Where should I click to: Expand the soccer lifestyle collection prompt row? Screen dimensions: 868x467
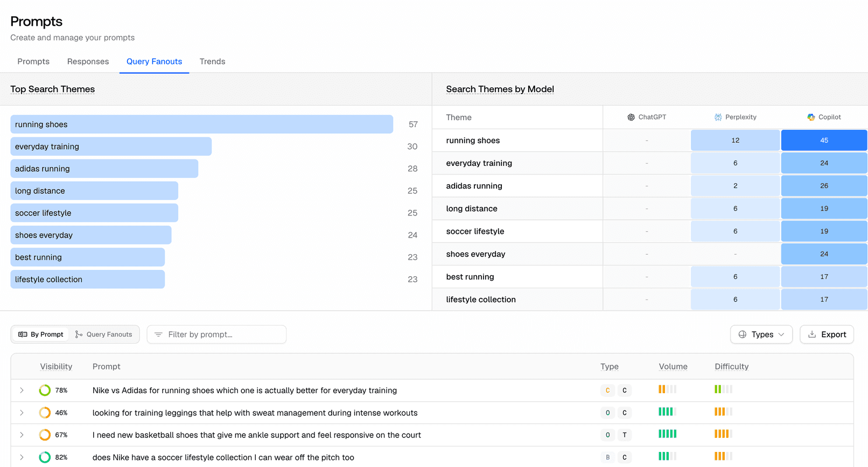click(x=22, y=457)
